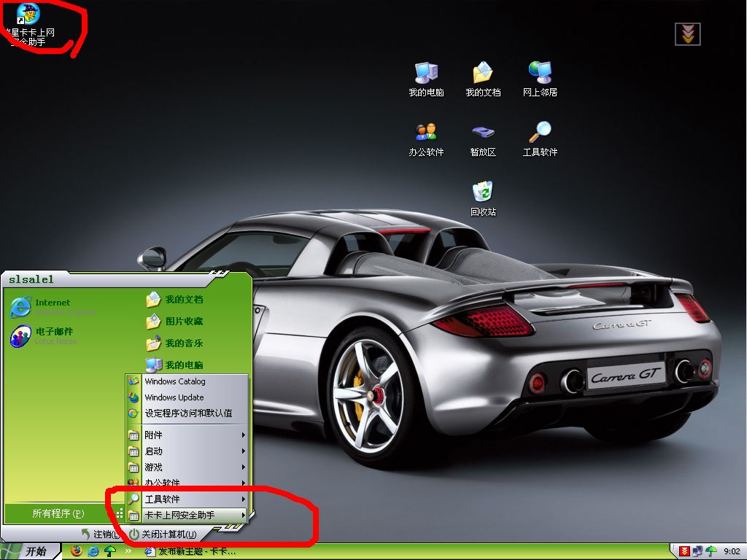Open the 办公软件 desktop icon
The width and height of the screenshot is (747, 560).
426,139
